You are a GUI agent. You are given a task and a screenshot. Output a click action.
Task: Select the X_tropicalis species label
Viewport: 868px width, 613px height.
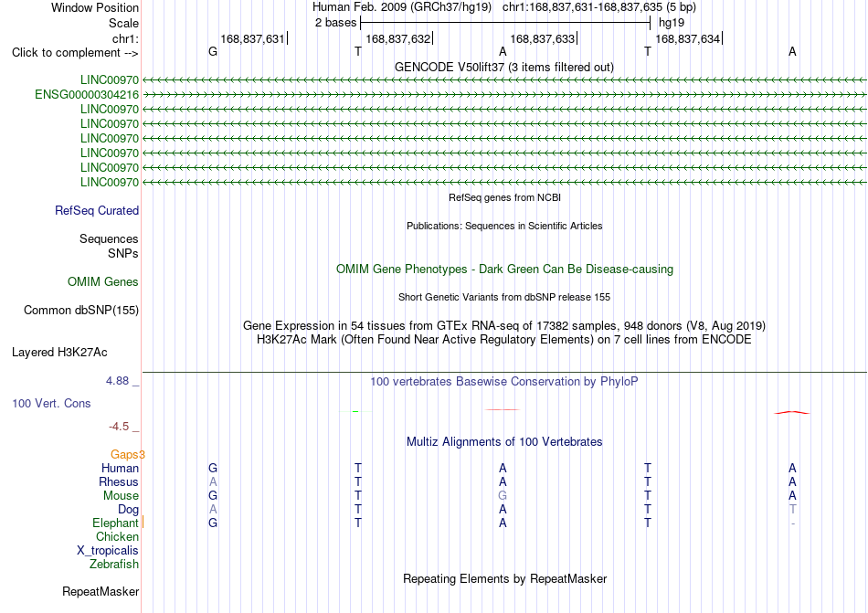tap(108, 551)
